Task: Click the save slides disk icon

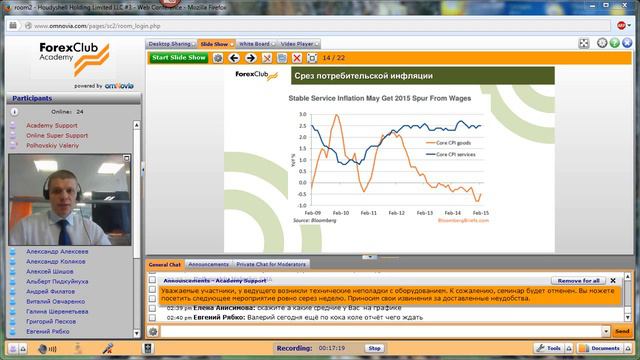Action: pyautogui.click(x=282, y=58)
